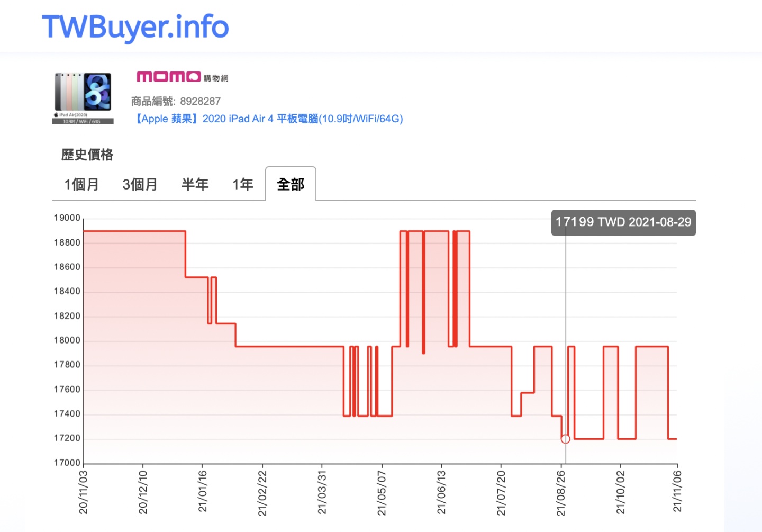The width and height of the screenshot is (762, 532).
Task: Click the 19000 y-axis label
Action: [x=68, y=217]
